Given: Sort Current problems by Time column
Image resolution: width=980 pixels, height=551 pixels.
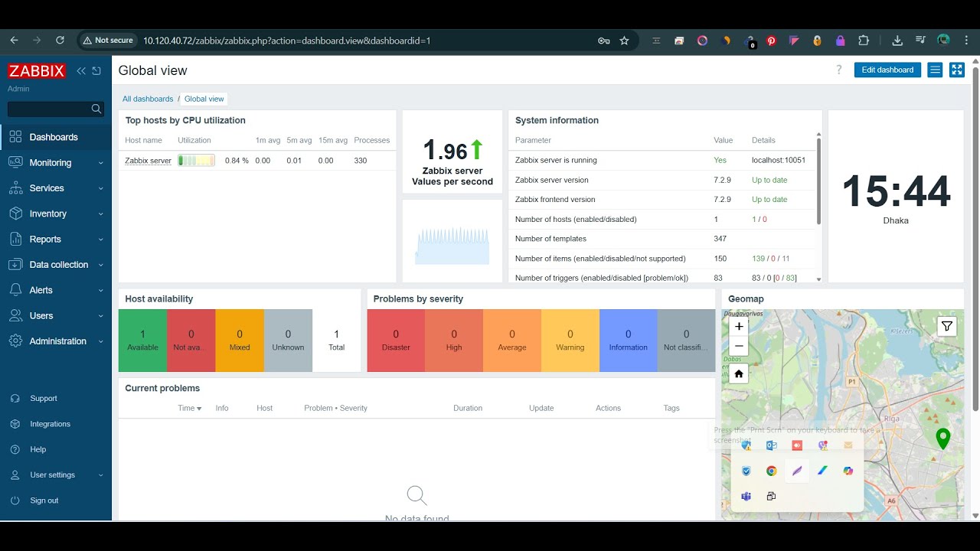Looking at the screenshot, I should 189,408.
